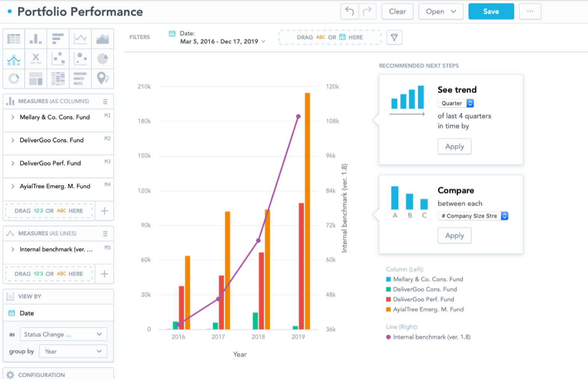
Task: Click the Portfolio Performance title
Action: pyautogui.click(x=80, y=12)
